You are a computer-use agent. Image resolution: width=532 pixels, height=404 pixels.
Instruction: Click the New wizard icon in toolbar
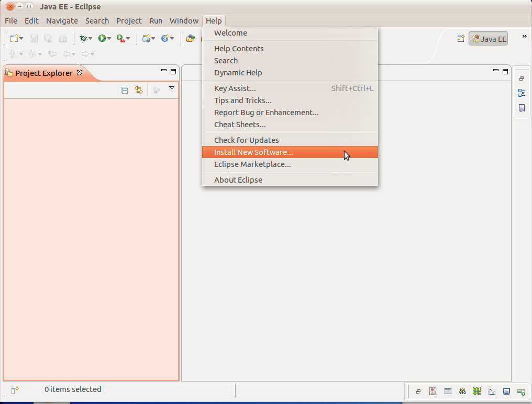pyautogui.click(x=14, y=38)
